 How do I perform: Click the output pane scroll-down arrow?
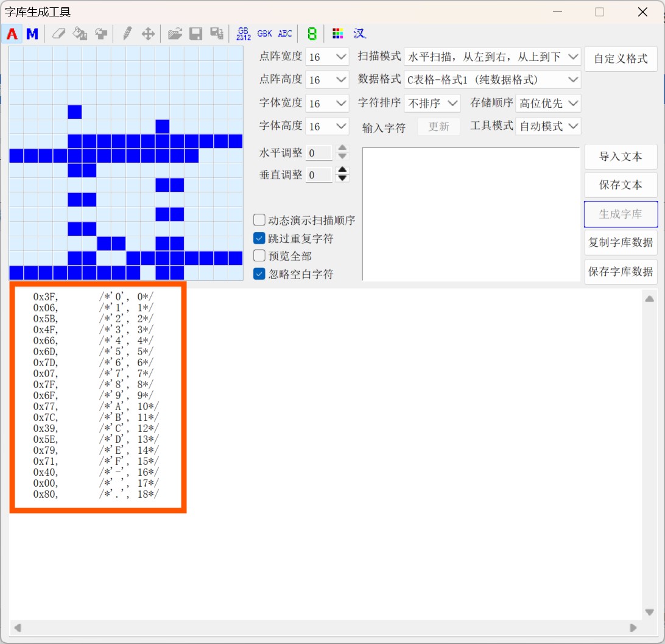649,612
